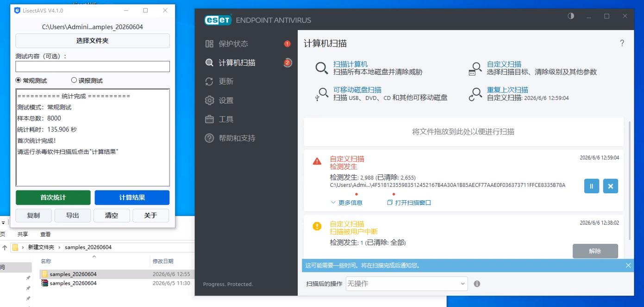
Task: Click the 解除 button
Action: 595,251
